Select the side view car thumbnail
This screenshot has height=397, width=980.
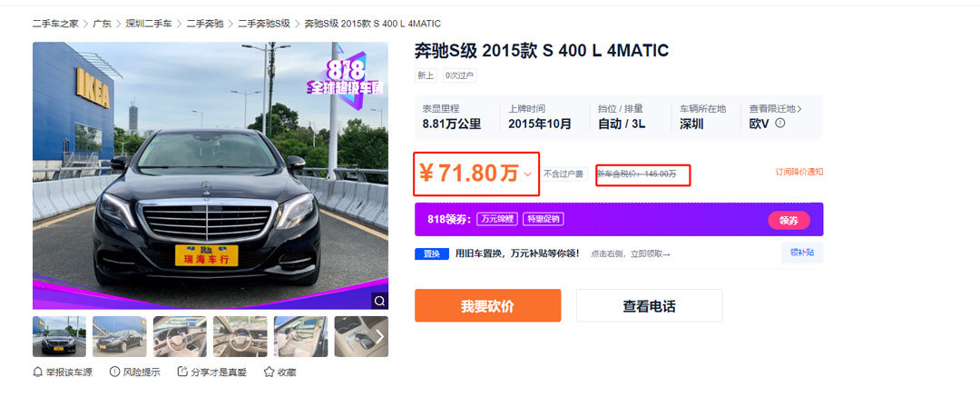(x=119, y=336)
